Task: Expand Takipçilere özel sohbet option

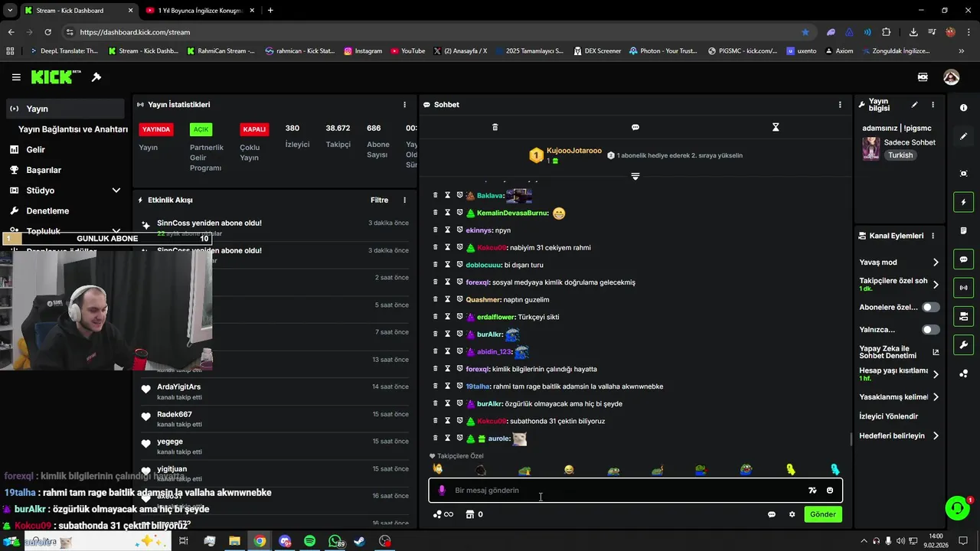Action: 936,284
